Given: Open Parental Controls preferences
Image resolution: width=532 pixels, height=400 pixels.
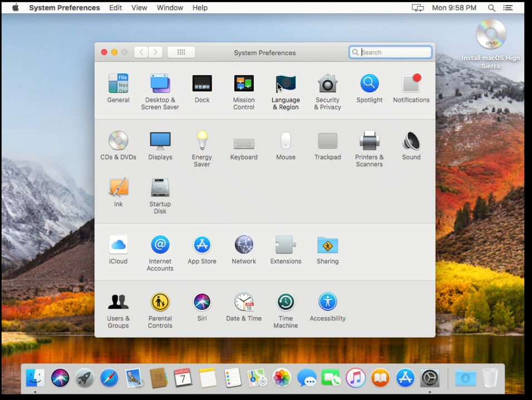Looking at the screenshot, I should [x=160, y=310].
